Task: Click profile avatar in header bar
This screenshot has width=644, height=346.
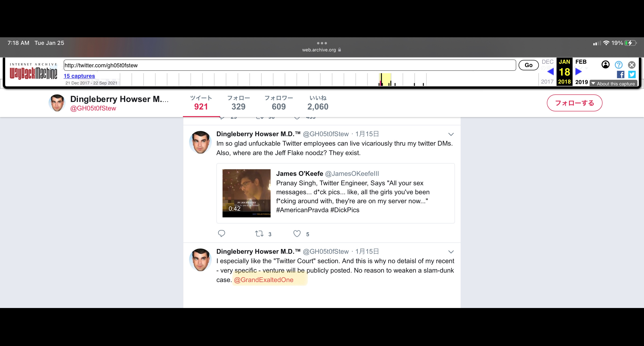Action: 57,103
